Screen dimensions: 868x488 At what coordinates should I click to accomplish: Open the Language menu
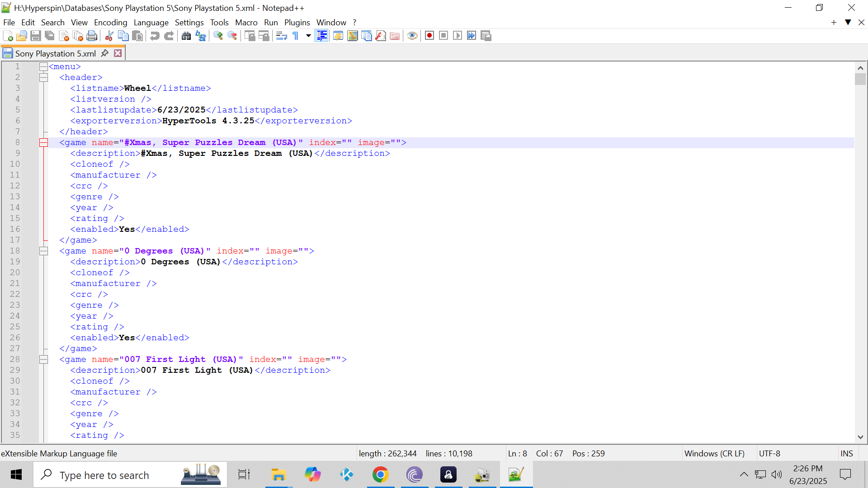151,23
